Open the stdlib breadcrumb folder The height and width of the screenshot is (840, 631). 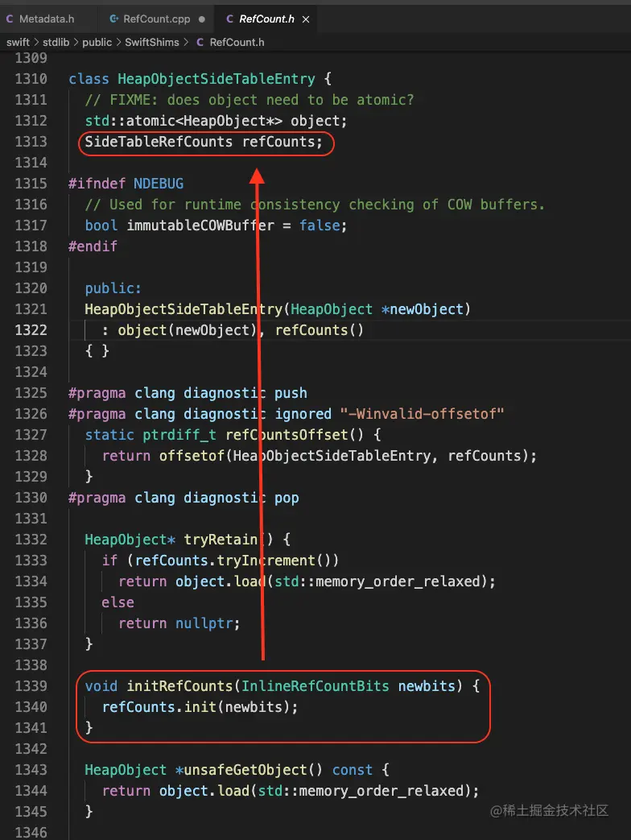(x=56, y=43)
